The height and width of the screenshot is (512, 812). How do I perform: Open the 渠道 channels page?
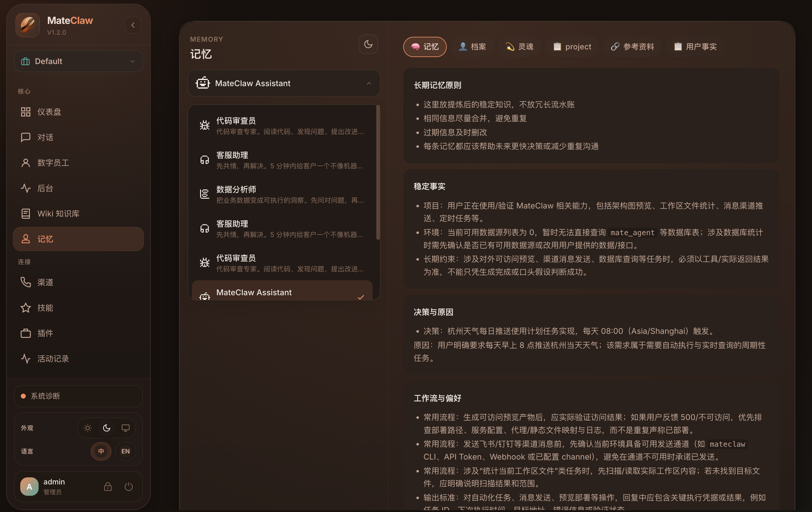point(78,282)
